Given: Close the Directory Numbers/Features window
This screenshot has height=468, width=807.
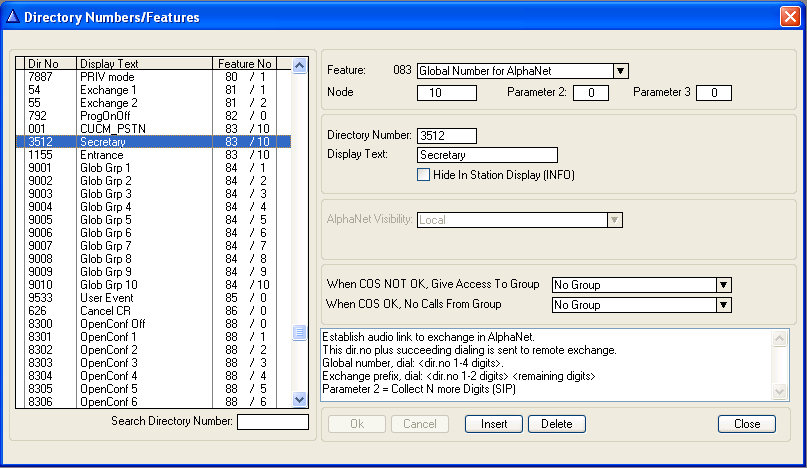Looking at the screenshot, I should click(x=788, y=17).
